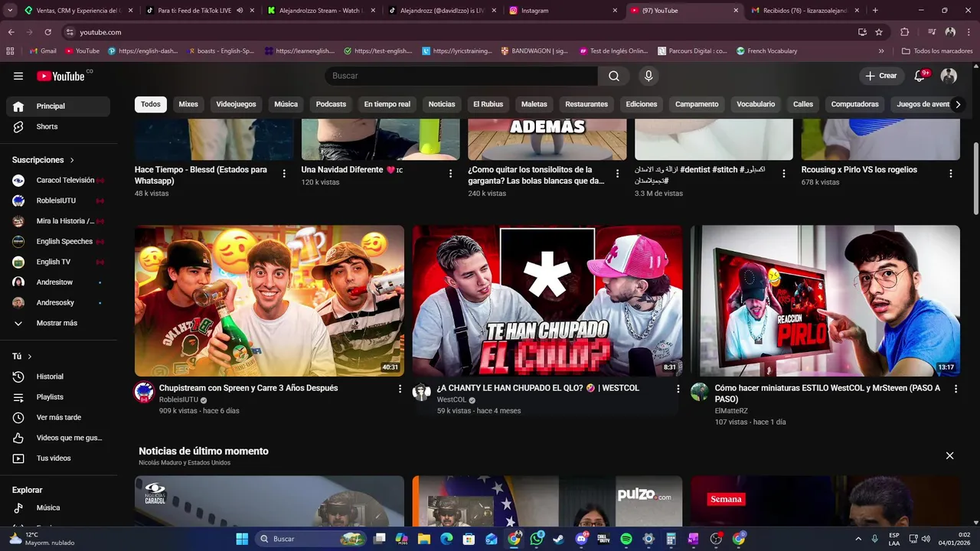980x551 pixels.
Task: Select the Música filter chip
Action: pyautogui.click(x=286, y=104)
